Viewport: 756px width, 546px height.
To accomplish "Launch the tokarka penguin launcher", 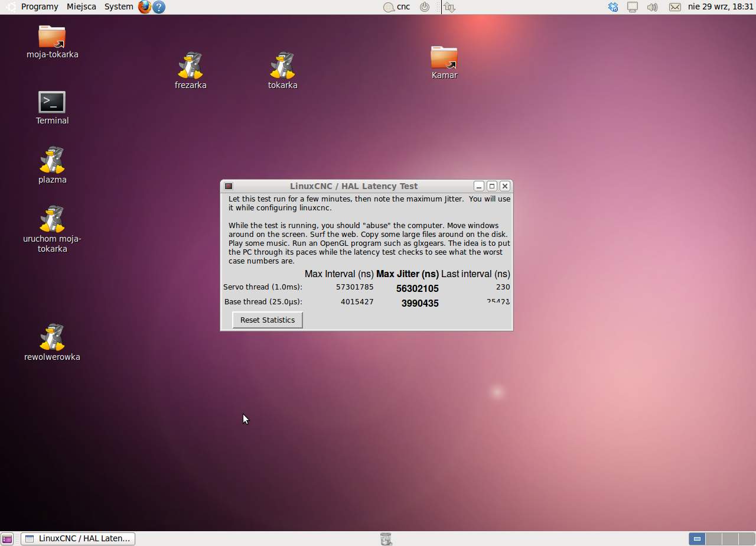I will (282, 65).
